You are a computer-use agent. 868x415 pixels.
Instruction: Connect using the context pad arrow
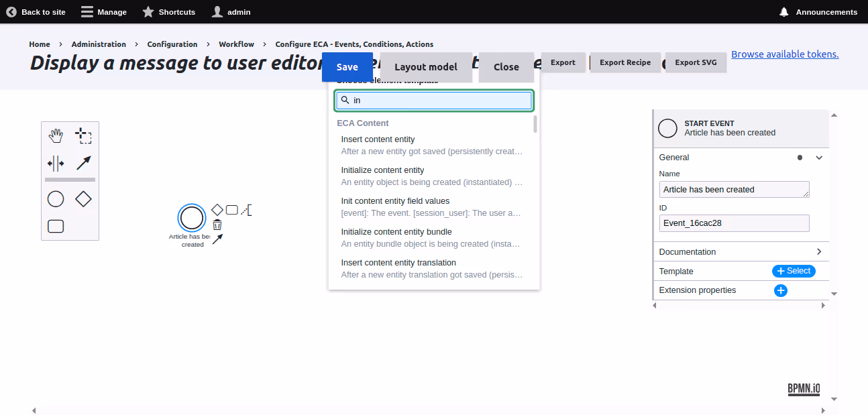[x=217, y=239]
